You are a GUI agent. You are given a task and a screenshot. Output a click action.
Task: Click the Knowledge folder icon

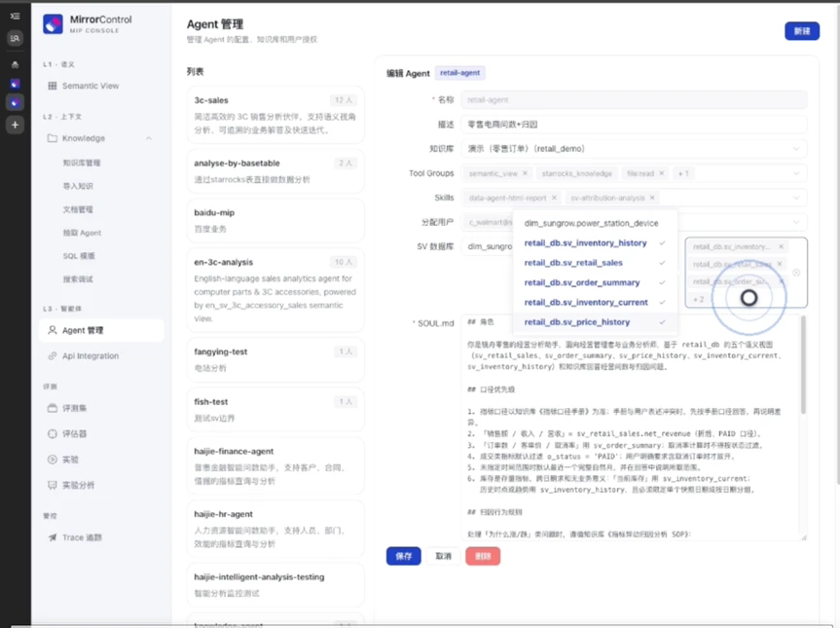pos(52,138)
